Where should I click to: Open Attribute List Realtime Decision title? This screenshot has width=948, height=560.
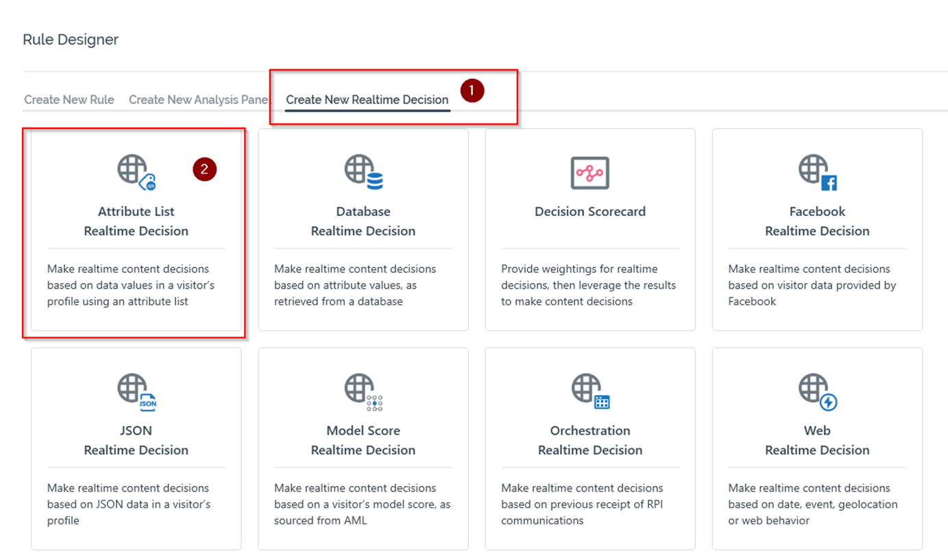pos(136,221)
